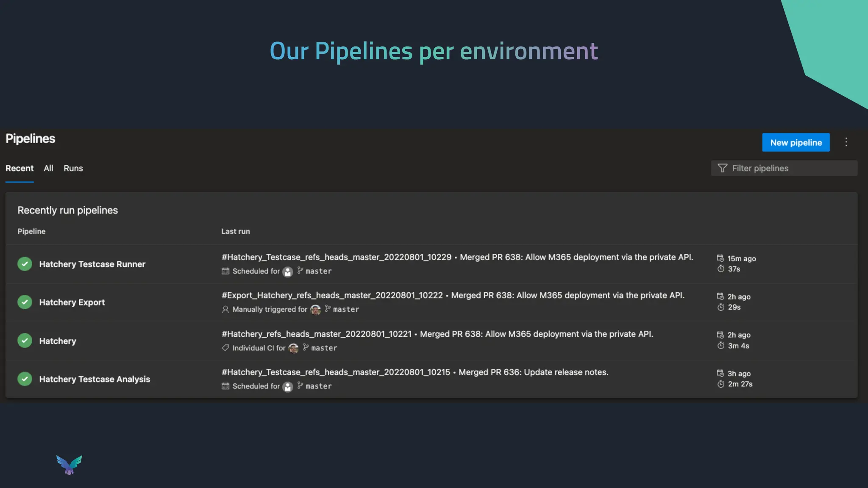This screenshot has width=868, height=488.
Task: Open the Runs tab
Action: (x=73, y=168)
